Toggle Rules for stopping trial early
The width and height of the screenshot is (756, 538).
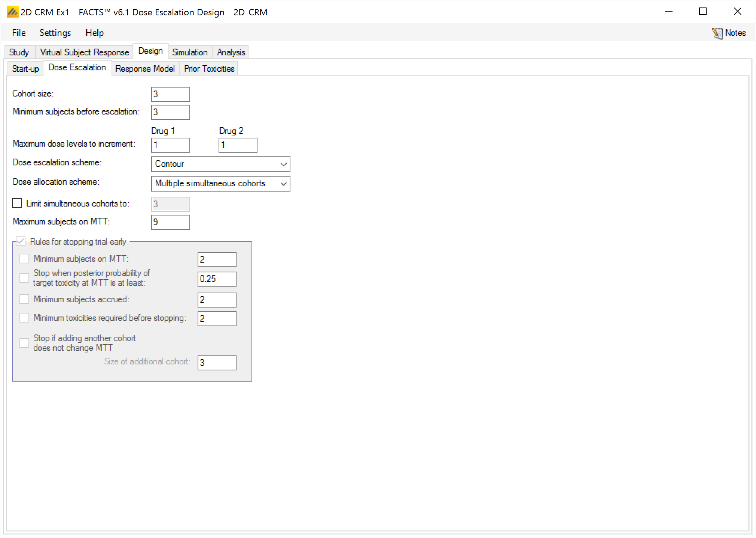click(x=21, y=241)
